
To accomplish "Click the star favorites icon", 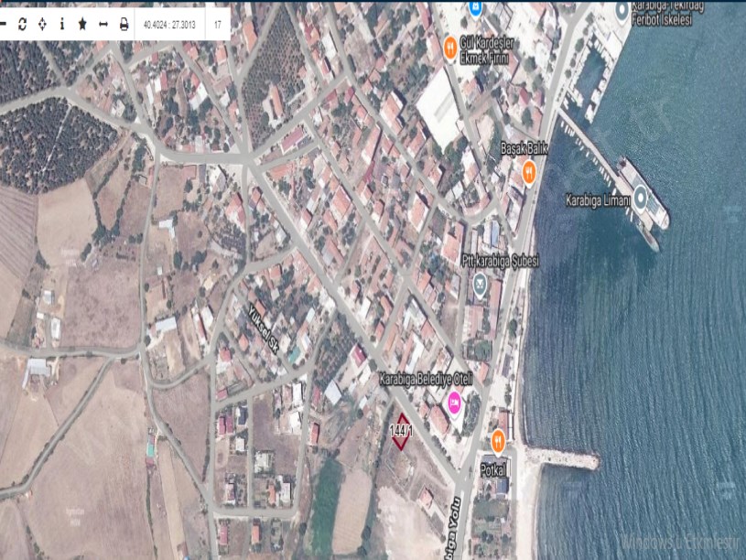I will 82,24.
